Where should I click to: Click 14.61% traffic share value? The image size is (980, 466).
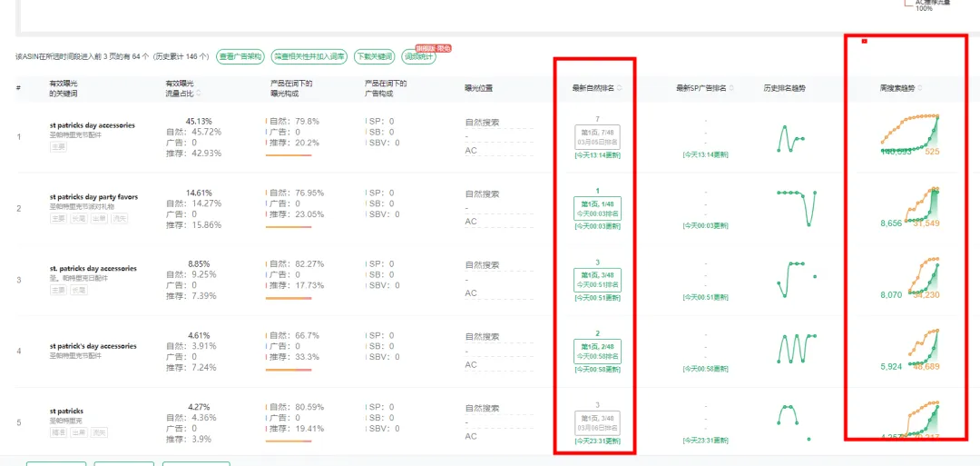tap(200, 193)
